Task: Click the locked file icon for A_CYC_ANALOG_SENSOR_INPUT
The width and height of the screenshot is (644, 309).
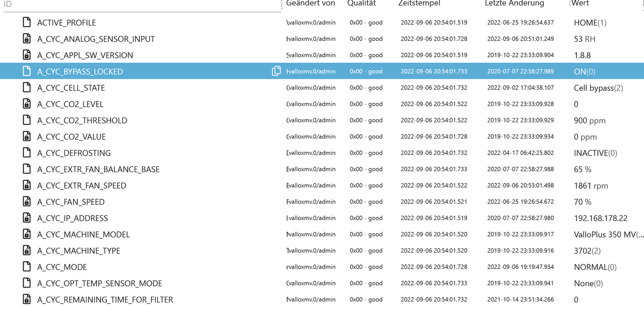Action: (x=26, y=39)
